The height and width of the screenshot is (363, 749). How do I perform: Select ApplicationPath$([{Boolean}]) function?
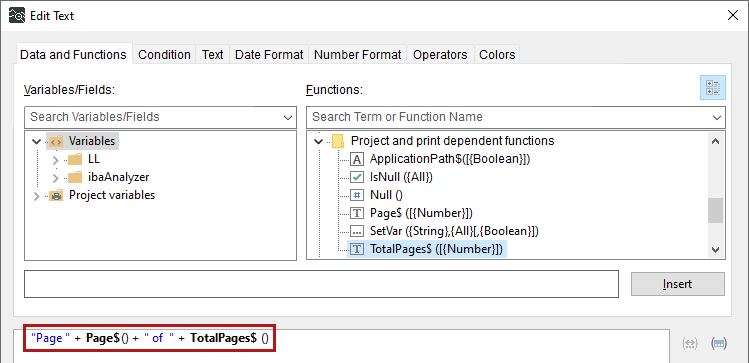coord(450,159)
